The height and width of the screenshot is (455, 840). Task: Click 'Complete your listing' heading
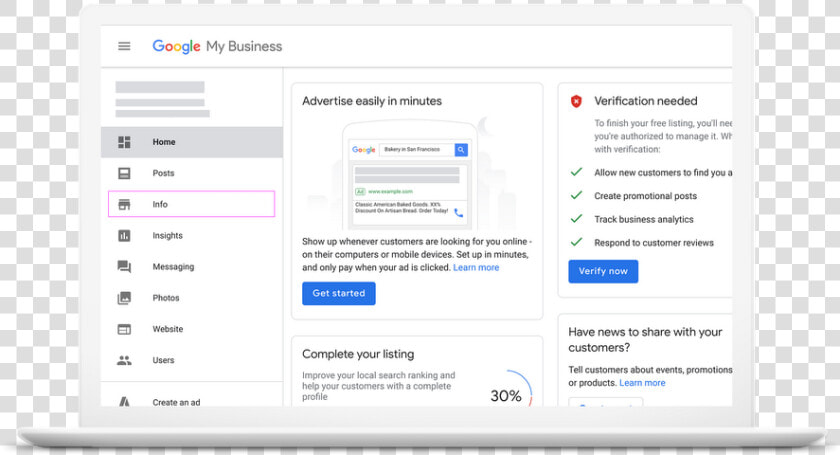pyautogui.click(x=358, y=354)
